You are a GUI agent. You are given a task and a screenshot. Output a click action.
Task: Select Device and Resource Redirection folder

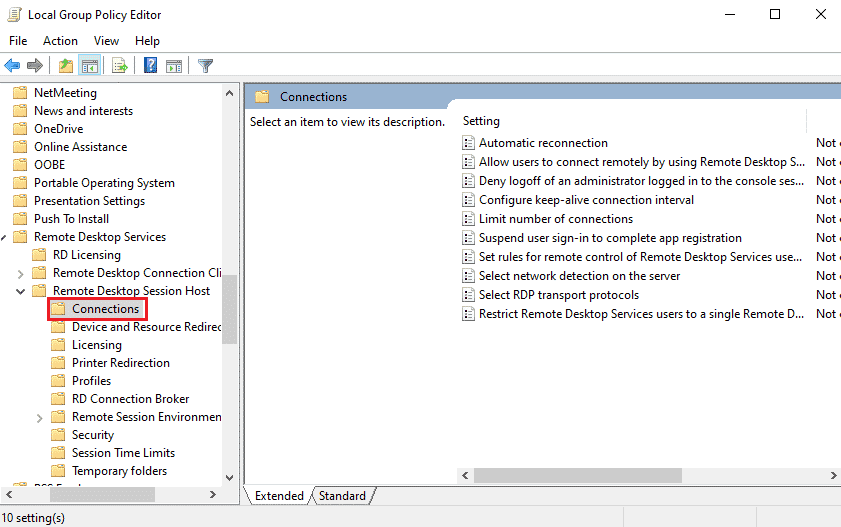coord(146,327)
